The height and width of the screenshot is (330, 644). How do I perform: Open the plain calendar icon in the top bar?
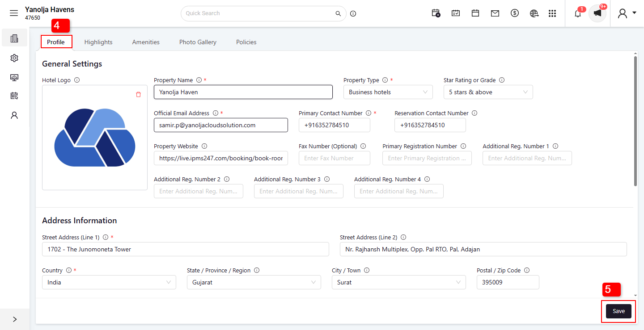(475, 13)
